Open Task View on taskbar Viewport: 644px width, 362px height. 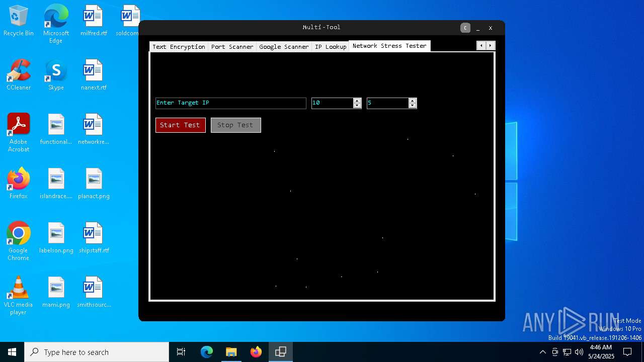tap(181, 352)
